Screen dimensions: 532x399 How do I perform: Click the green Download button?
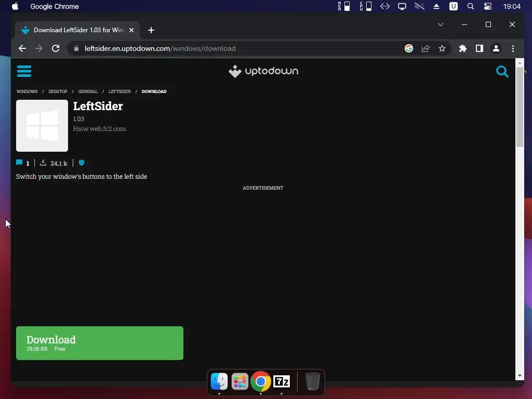click(100, 343)
